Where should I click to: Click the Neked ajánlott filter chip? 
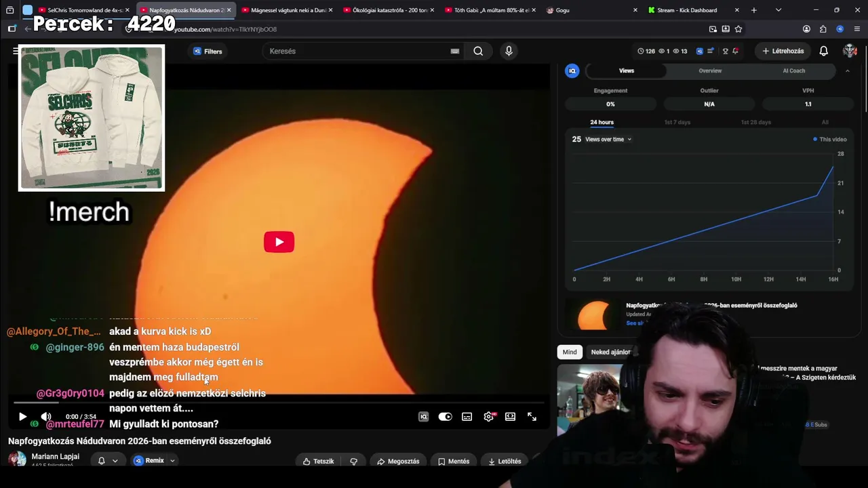(x=611, y=352)
